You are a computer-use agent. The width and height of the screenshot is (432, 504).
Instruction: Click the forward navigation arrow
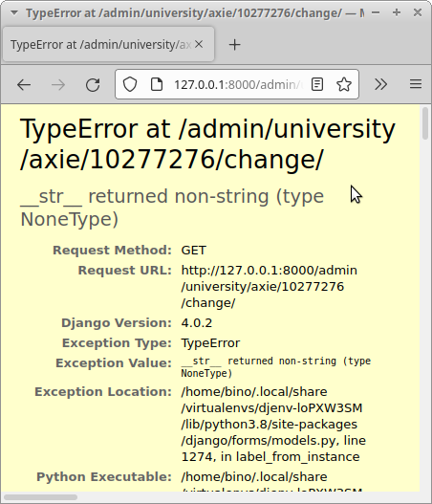[58, 85]
